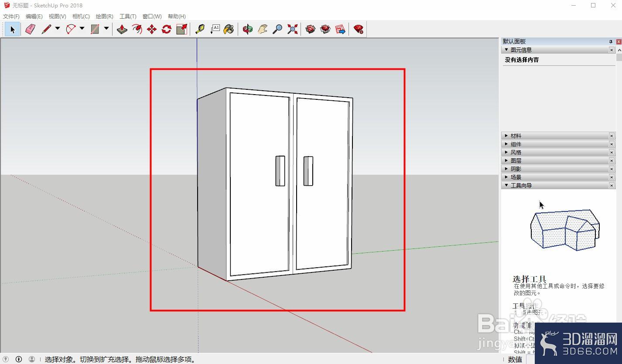Open the 文件(F) menu
Viewport: 622px width, 364px height.
(x=11, y=17)
